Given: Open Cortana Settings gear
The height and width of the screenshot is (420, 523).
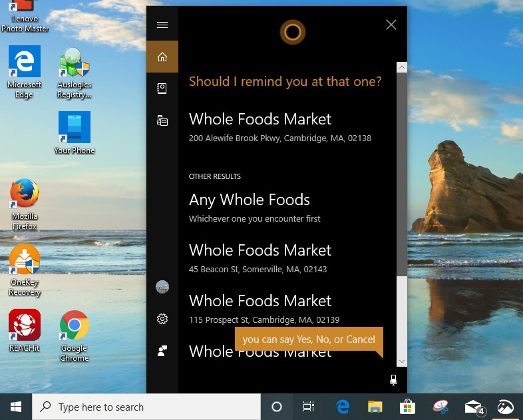Looking at the screenshot, I should coord(162,319).
